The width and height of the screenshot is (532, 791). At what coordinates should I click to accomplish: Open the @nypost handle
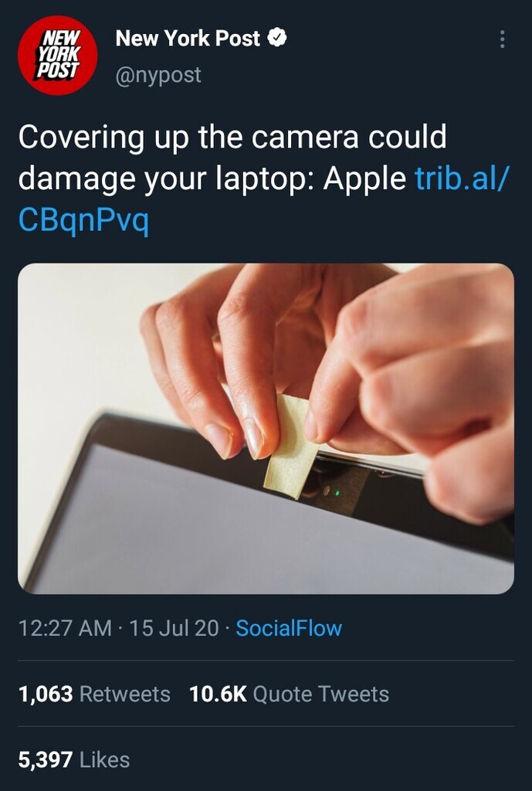coord(158,75)
